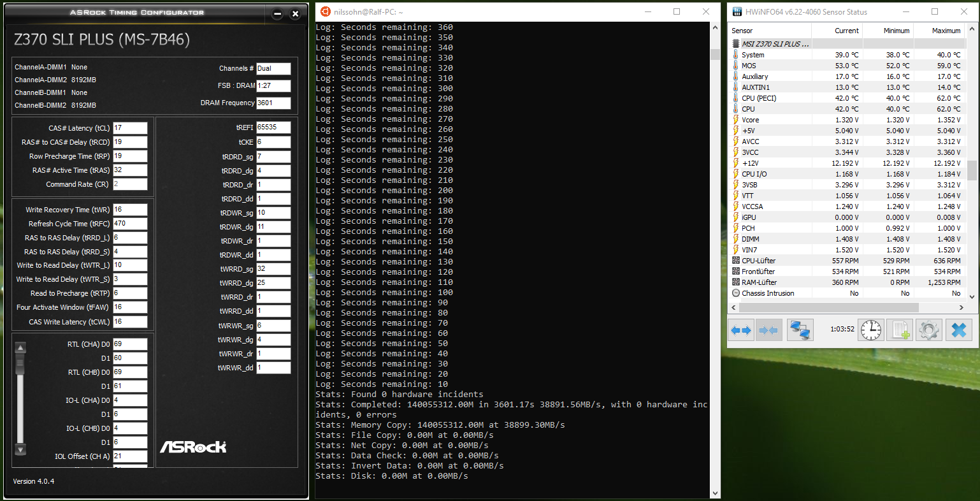The width and height of the screenshot is (980, 501).
Task: Click the DRAM Frequency field
Action: (x=273, y=103)
